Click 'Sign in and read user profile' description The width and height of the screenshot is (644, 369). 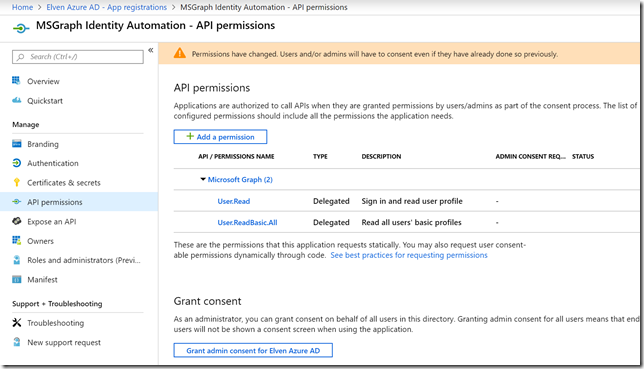coord(412,201)
